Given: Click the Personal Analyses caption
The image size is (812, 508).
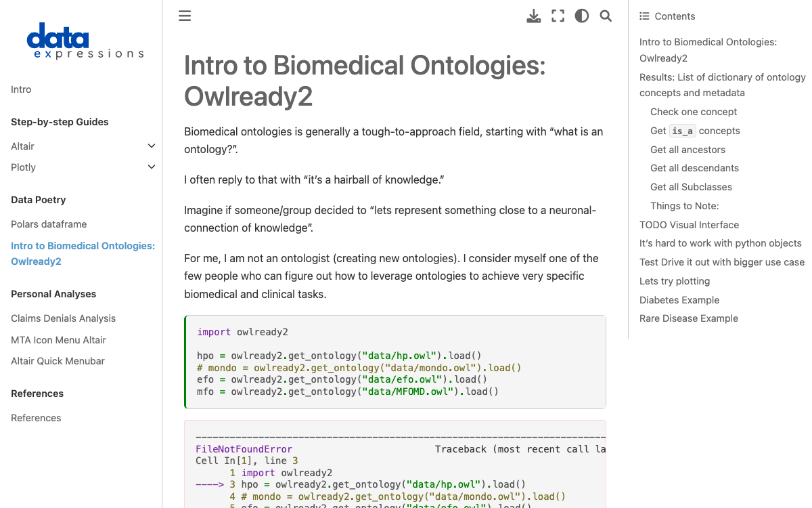Looking at the screenshot, I should (53, 294).
